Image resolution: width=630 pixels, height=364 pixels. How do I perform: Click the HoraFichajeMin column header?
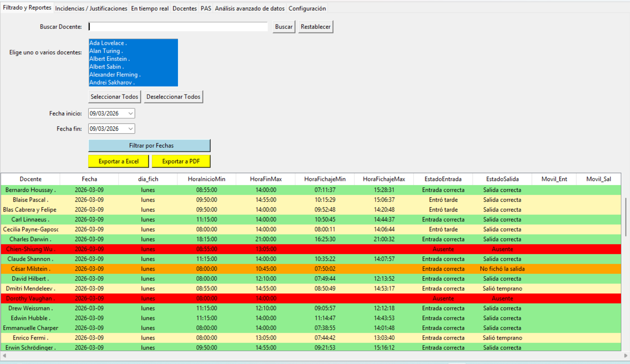tap(325, 179)
